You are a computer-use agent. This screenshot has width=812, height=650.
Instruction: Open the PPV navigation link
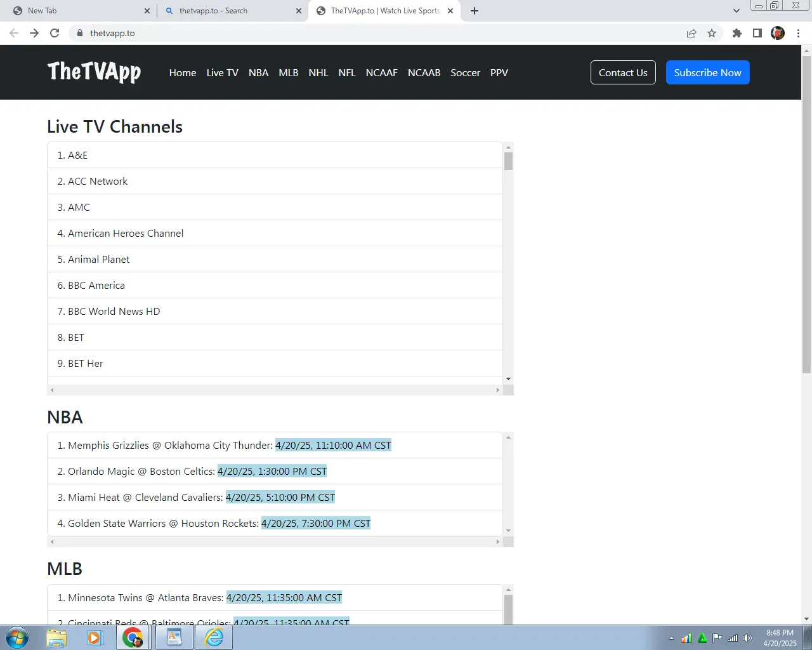tap(499, 72)
